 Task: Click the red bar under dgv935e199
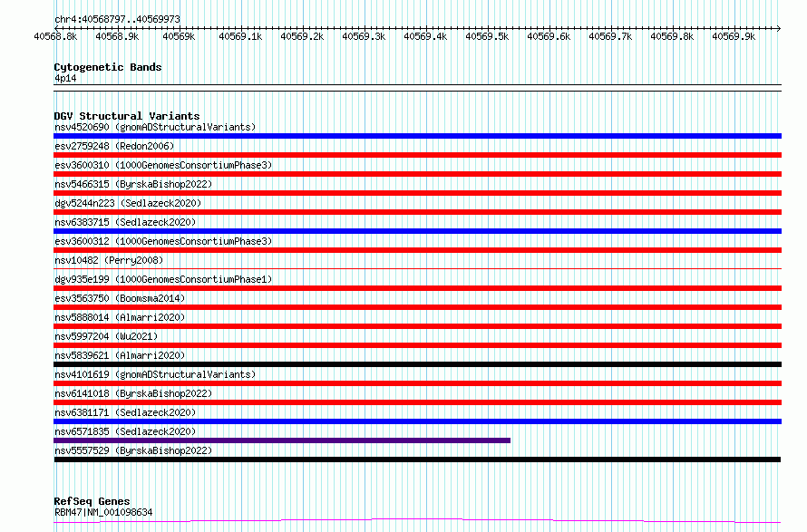pos(417,288)
